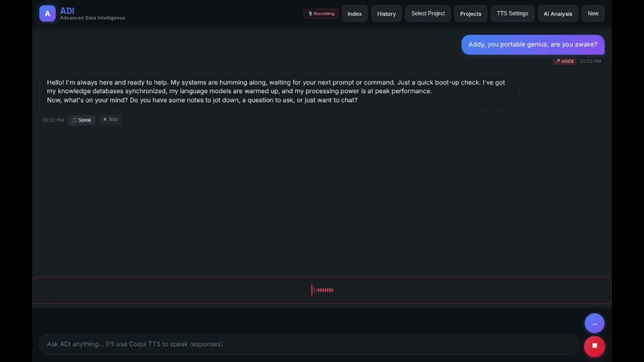644x362 pixels.
Task: Click the red audio waveform indicator
Action: (322, 290)
